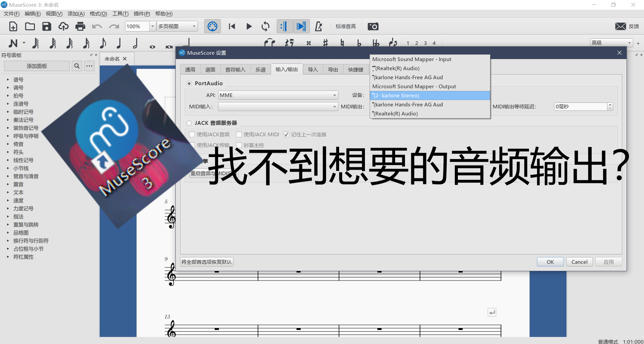Open the API MME dropdown

[x=278, y=95]
